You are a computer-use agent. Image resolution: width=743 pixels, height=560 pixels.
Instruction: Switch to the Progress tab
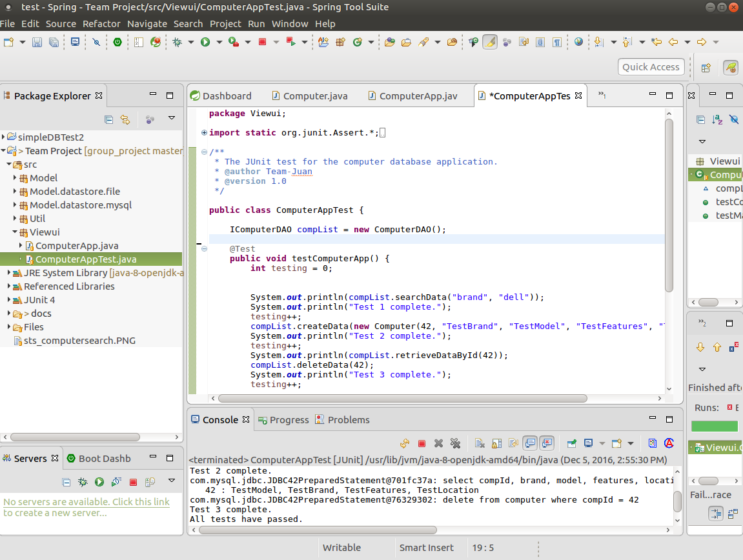point(283,420)
